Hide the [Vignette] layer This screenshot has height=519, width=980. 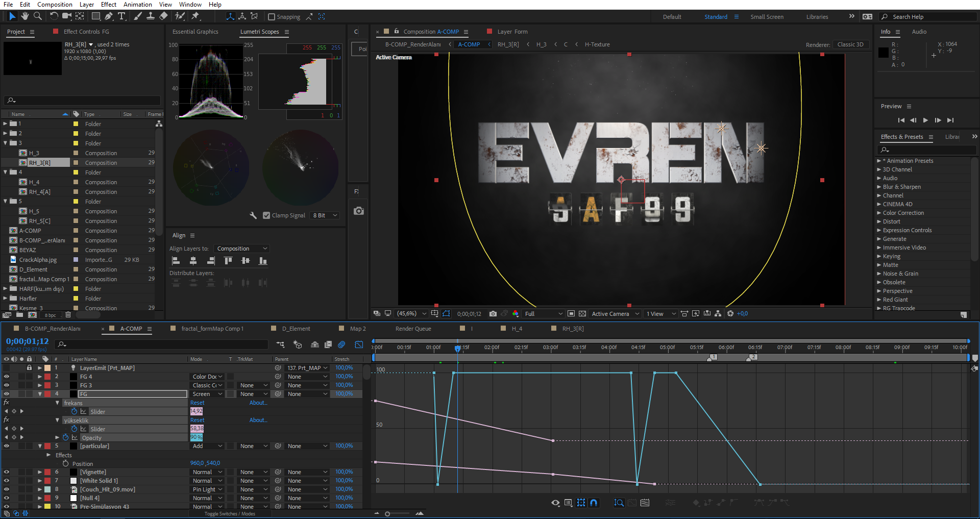coord(7,472)
